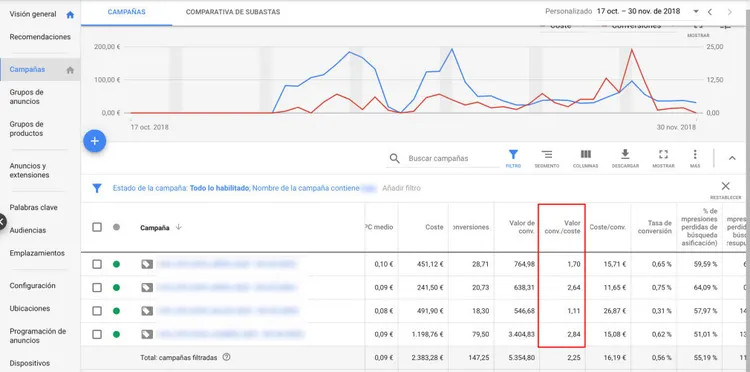This screenshot has height=372, width=750.
Task: Click the Mostrar fullscreen icon
Action: coord(663,154)
